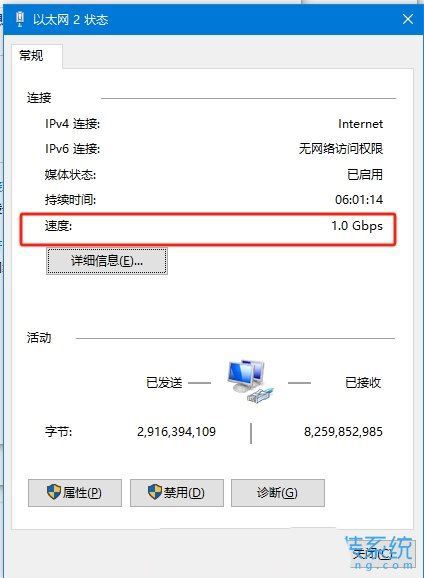
Task: Click the sent bytes 2,916,394,109 value
Action: coord(176,431)
